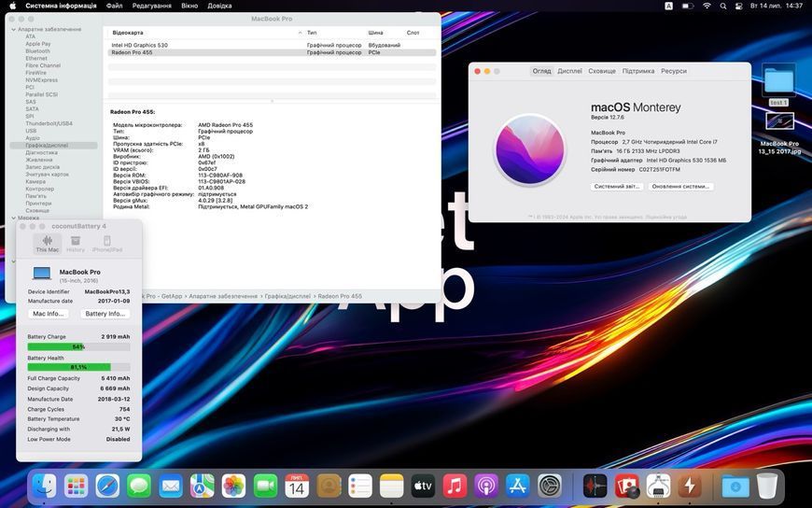Click battery status icon in menu bar
Viewport: 812px width, 508px height.
click(x=688, y=6)
